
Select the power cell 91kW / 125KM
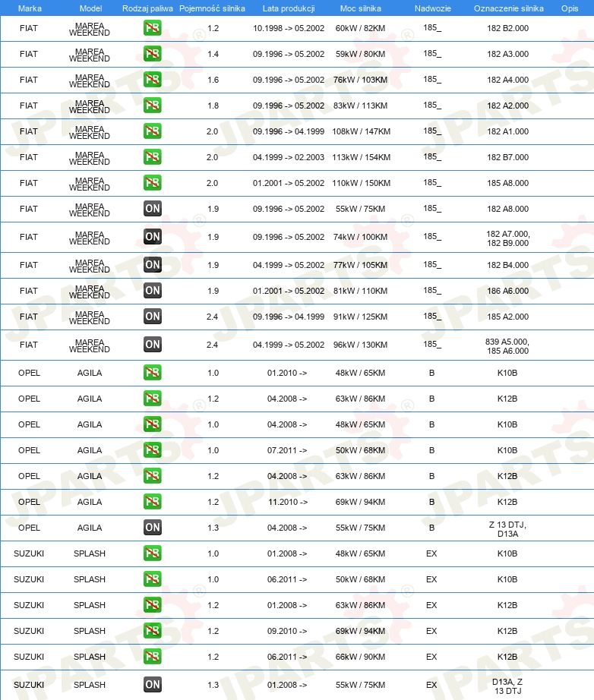360,317
